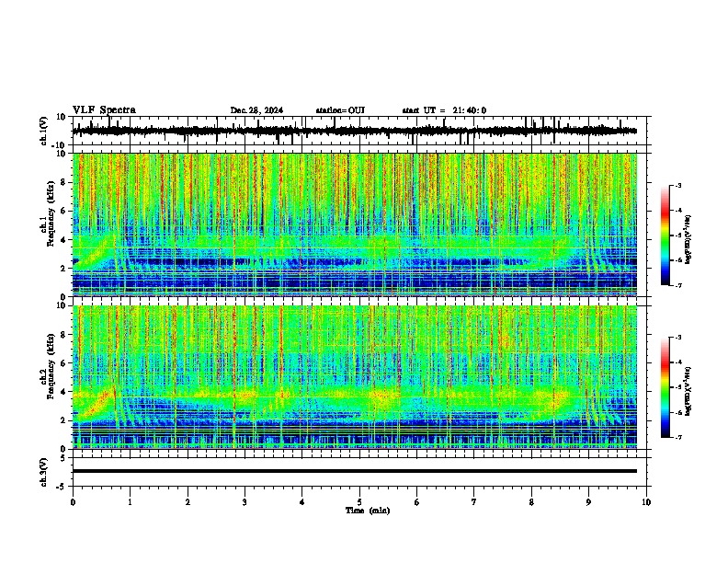Click the "-7" tick on ch.1 colorbar
728x563 pixels.
coord(678,285)
